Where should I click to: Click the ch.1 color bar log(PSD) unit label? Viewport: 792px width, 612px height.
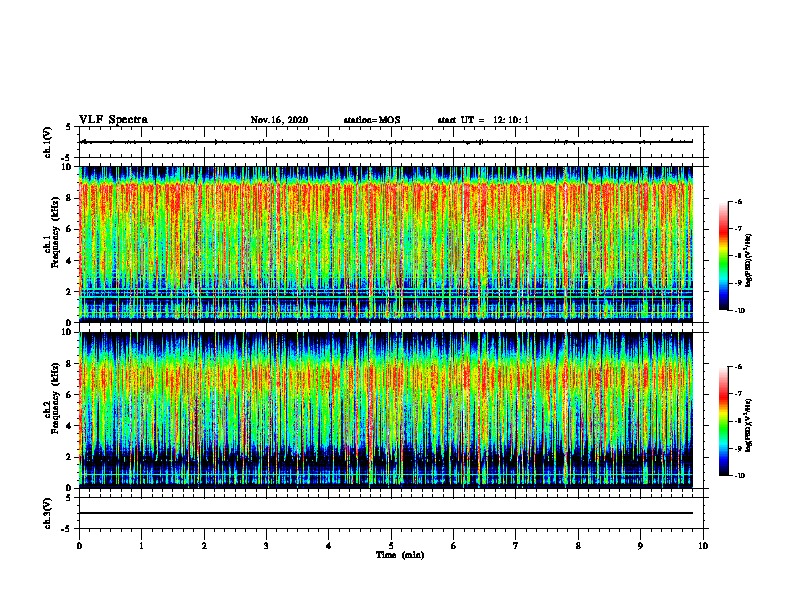point(749,260)
